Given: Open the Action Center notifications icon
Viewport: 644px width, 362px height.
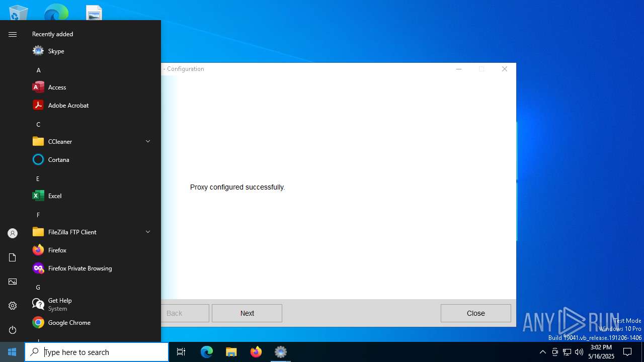Looking at the screenshot, I should tap(627, 352).
